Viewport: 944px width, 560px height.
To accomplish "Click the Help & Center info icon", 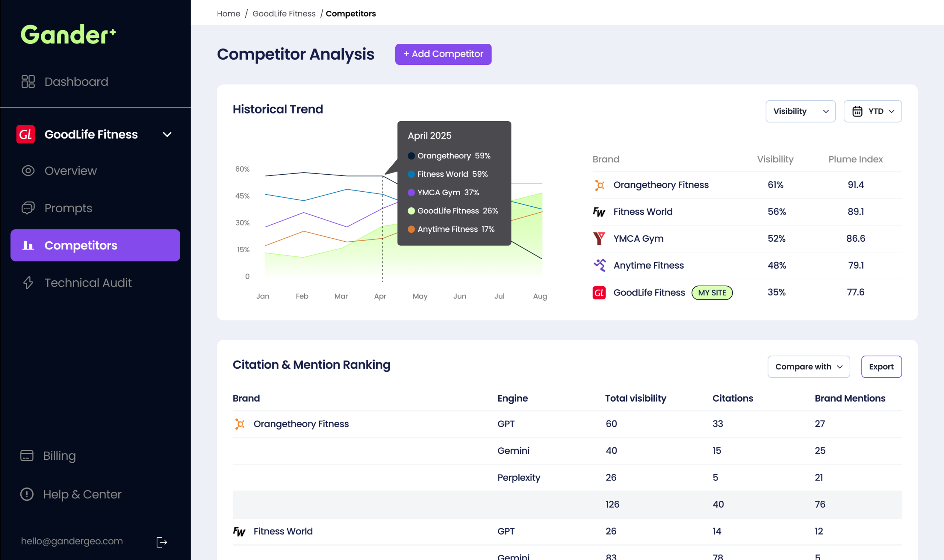I will pos(27,494).
